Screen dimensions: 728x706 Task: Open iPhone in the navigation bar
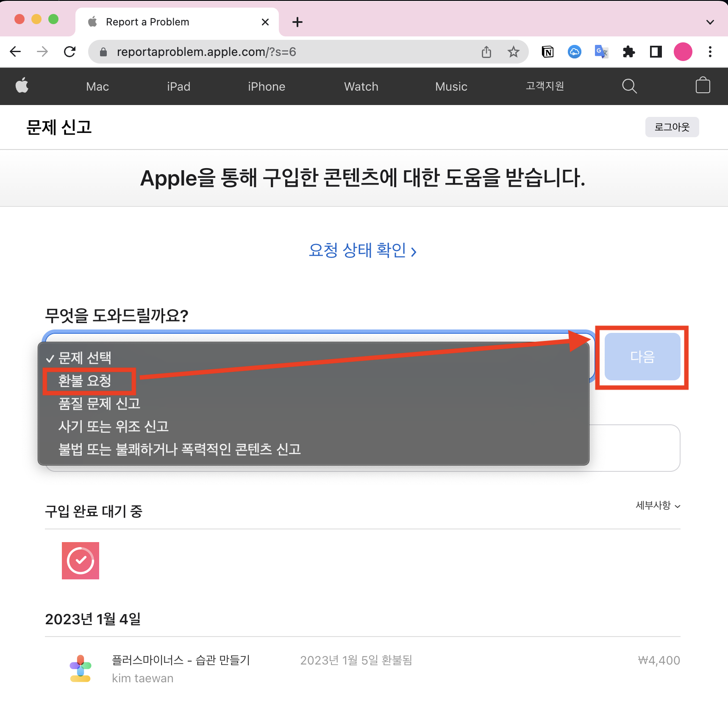click(267, 86)
